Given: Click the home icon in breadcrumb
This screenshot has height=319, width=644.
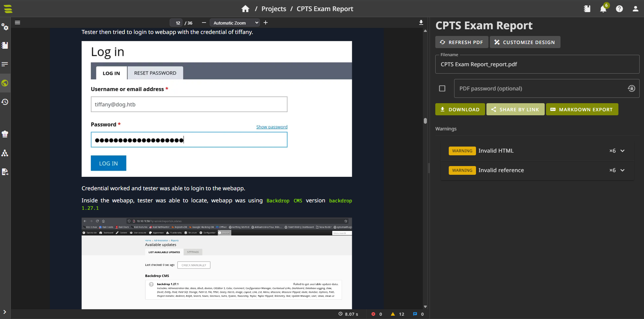Looking at the screenshot, I should (x=245, y=9).
